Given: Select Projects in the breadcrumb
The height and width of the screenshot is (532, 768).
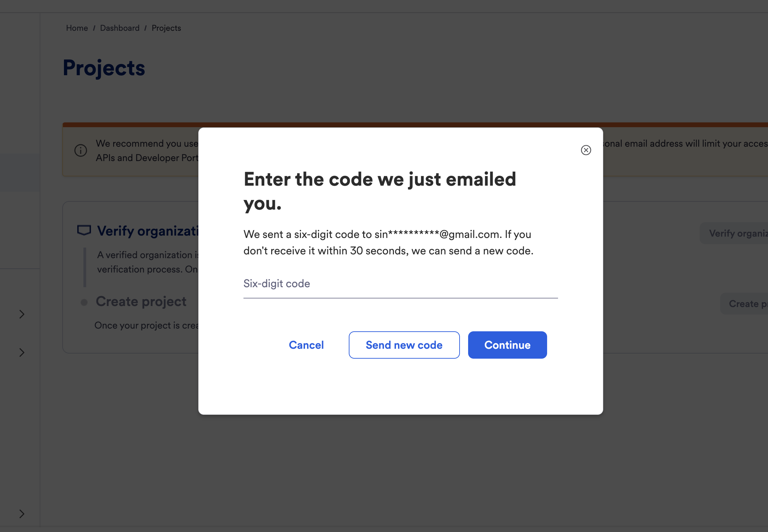Looking at the screenshot, I should click(x=166, y=28).
